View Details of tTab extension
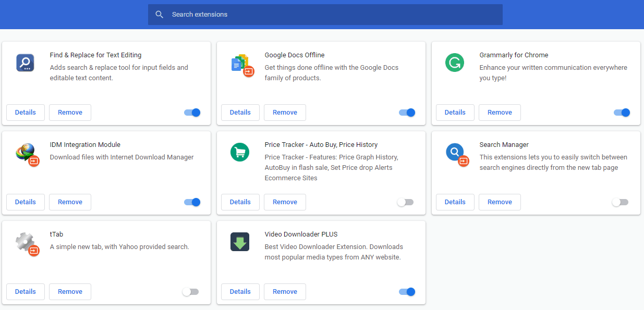 point(26,292)
